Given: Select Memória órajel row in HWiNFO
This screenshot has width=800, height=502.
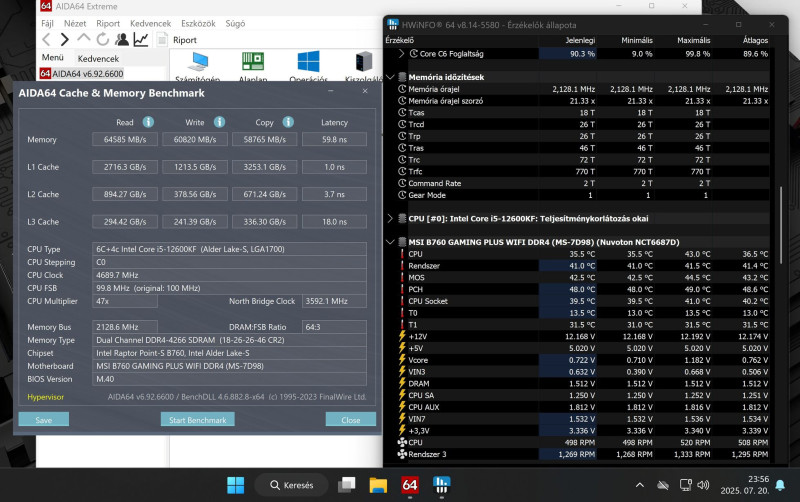Looking at the screenshot, I should [x=583, y=89].
